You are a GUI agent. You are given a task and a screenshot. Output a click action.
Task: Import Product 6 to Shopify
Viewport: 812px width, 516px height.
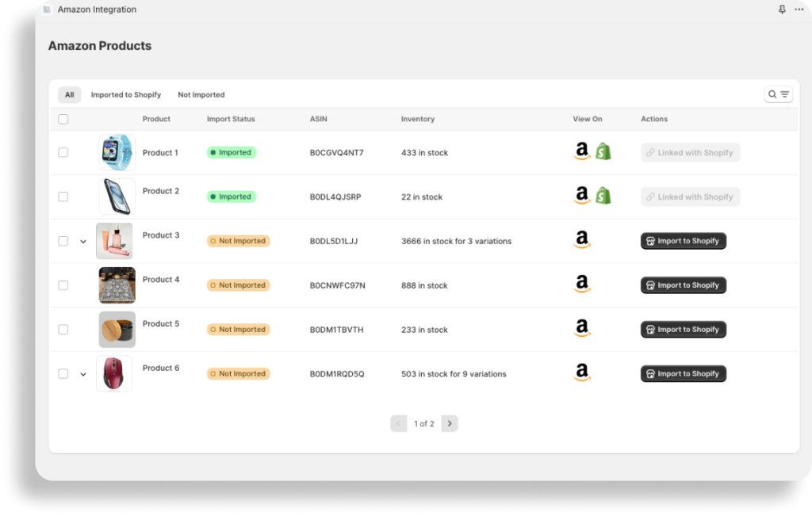point(684,373)
